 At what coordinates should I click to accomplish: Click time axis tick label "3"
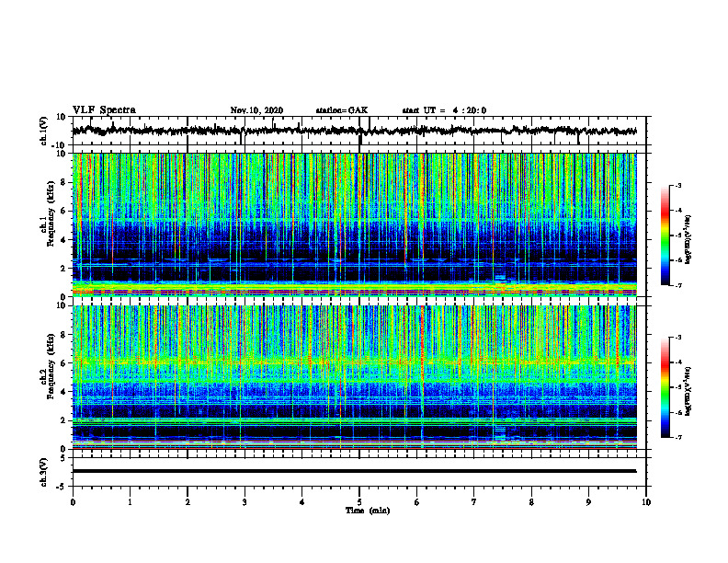(245, 502)
